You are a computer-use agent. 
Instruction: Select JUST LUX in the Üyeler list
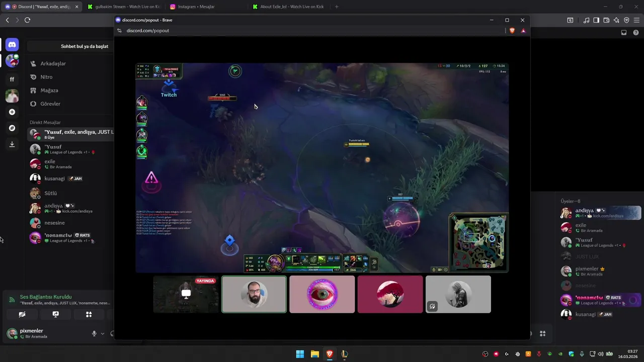pos(600,256)
